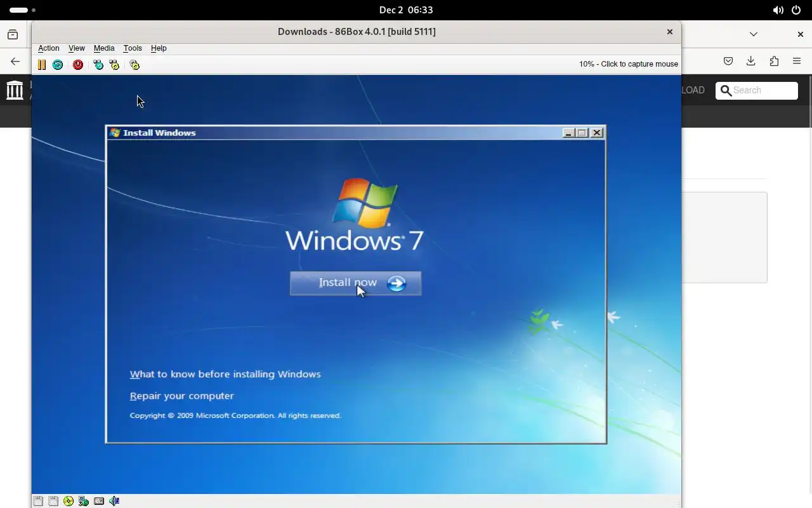Click the Install Windows title bar icon
This screenshot has width=812, height=508.
115,133
